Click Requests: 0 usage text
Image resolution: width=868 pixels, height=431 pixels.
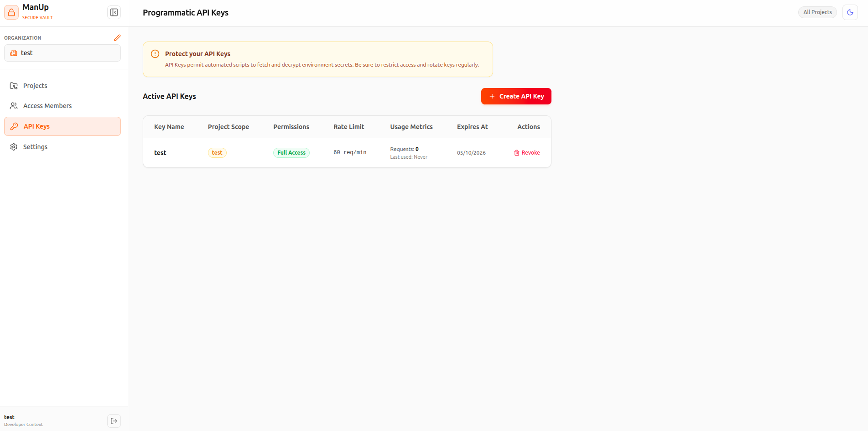pos(404,149)
